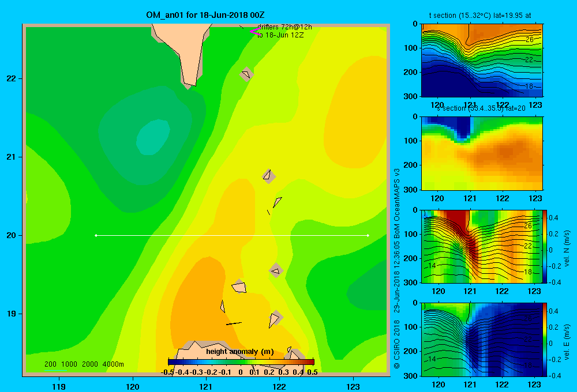Select longitude label 122 below main map

[x=279, y=386]
